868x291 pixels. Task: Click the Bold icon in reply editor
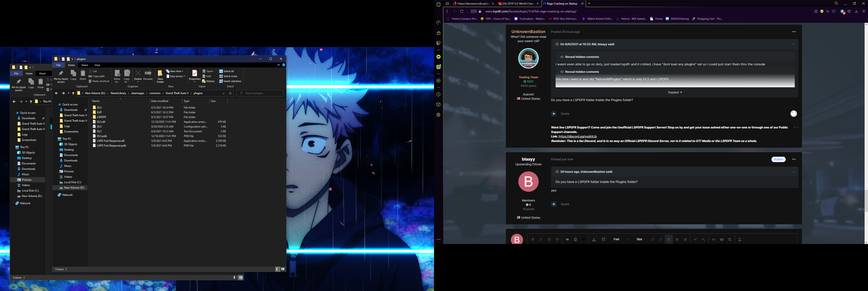pos(533,239)
